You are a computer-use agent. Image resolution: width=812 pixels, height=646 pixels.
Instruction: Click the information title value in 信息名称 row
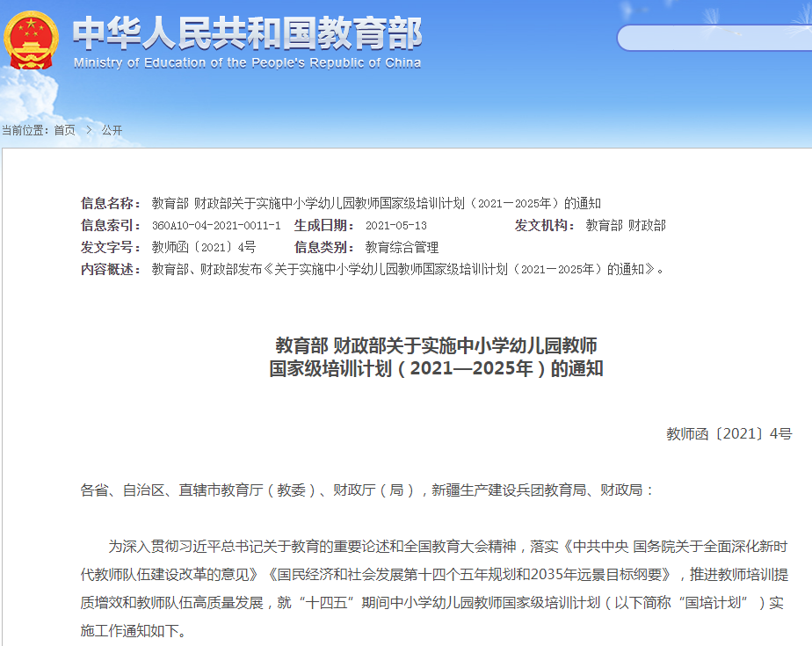click(x=376, y=203)
